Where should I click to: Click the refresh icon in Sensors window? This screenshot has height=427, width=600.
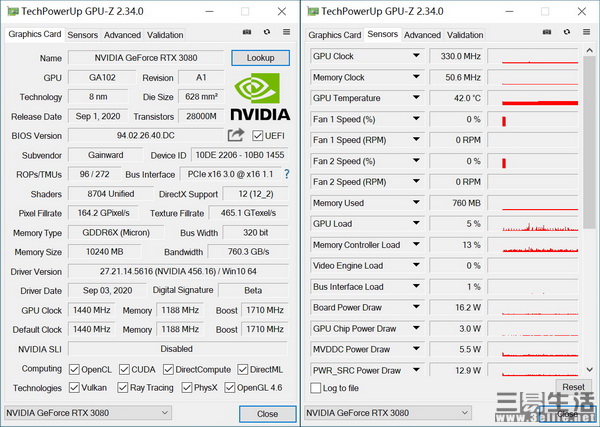coord(567,32)
